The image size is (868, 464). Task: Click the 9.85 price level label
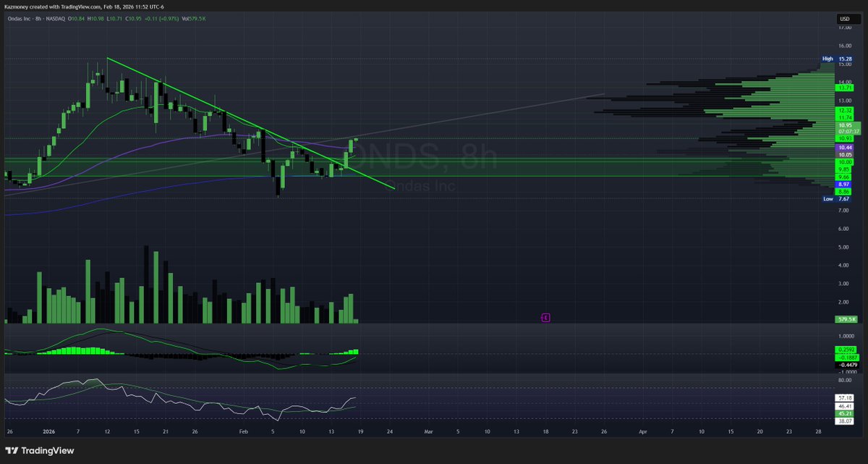point(843,169)
